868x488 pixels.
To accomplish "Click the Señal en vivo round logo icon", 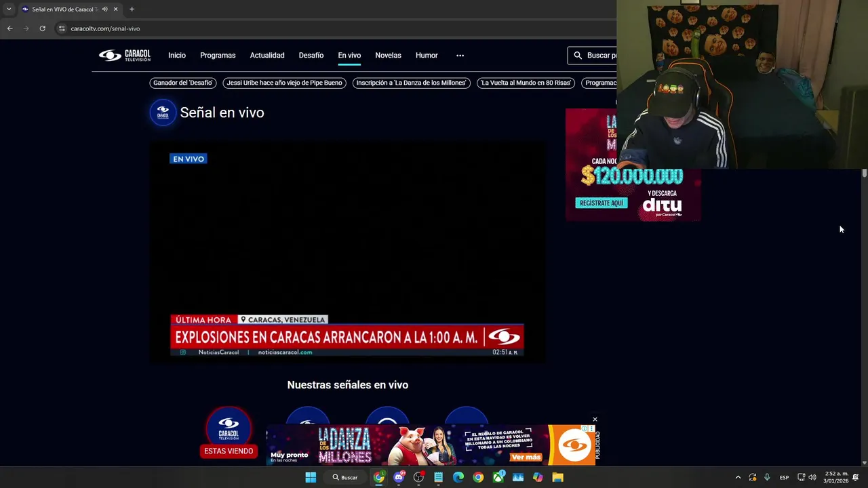I will 163,113.
